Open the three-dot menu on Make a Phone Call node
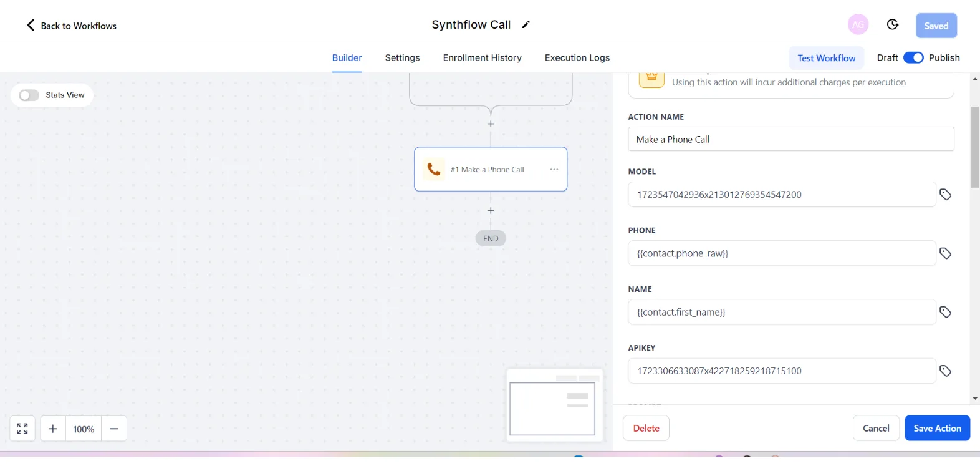Viewport: 980px width, 466px height. (x=554, y=170)
